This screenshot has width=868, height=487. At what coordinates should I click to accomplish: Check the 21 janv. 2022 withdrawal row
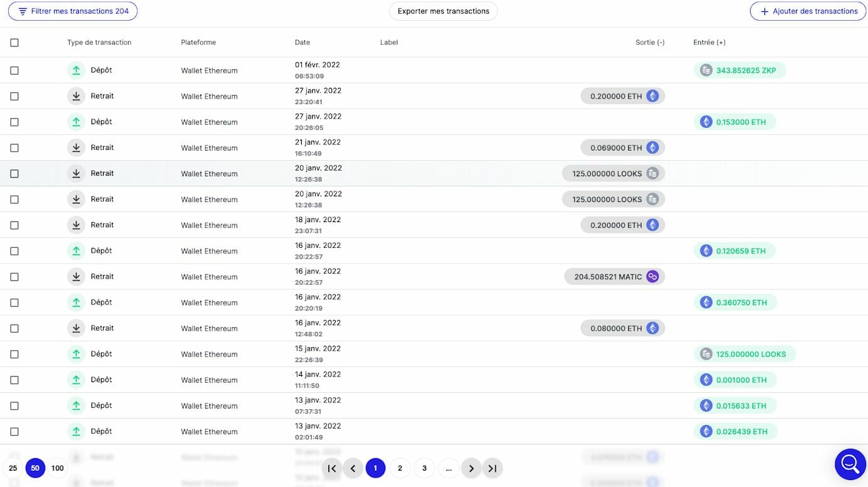(14, 147)
